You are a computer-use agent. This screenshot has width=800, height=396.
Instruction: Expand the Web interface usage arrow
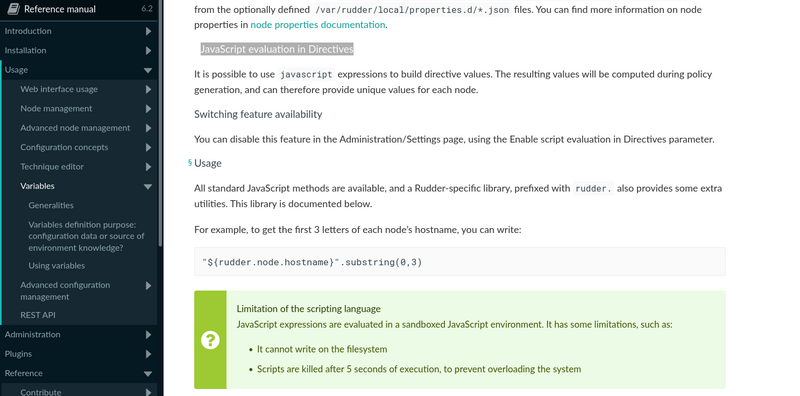tap(148, 89)
